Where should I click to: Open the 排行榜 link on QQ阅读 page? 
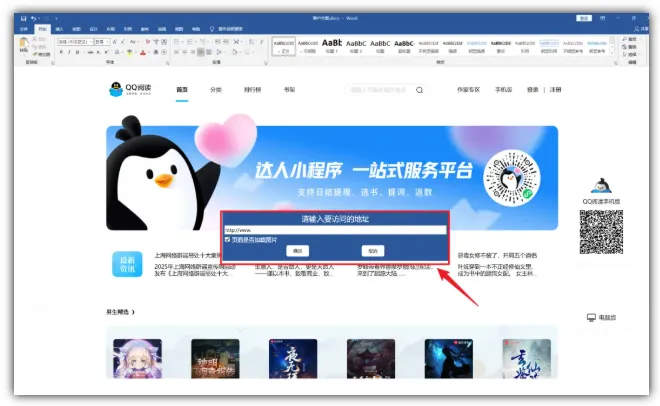point(253,90)
